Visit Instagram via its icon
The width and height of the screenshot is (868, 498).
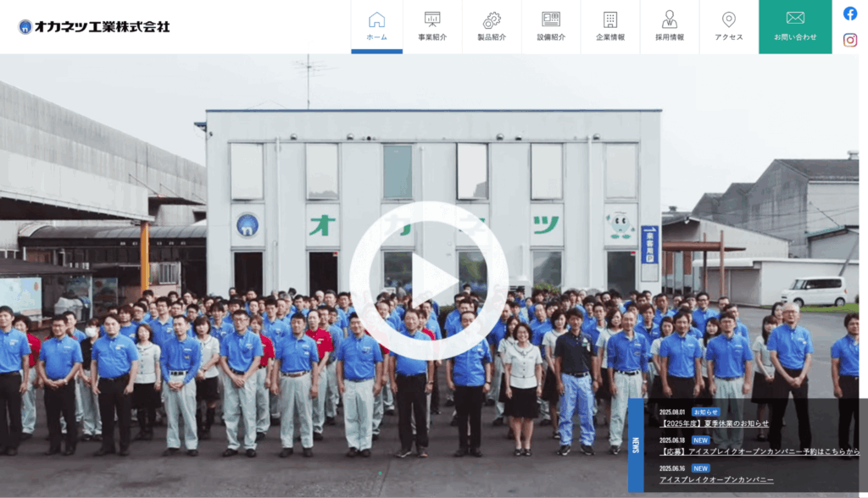pos(850,40)
